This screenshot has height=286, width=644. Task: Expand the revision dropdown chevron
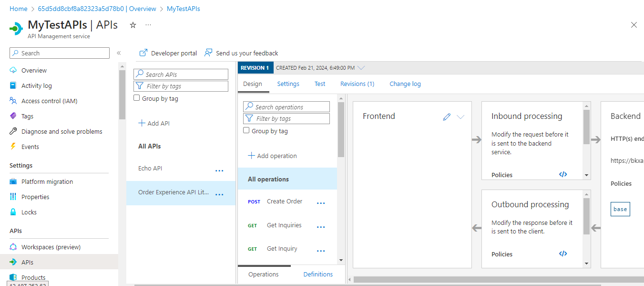(361, 68)
